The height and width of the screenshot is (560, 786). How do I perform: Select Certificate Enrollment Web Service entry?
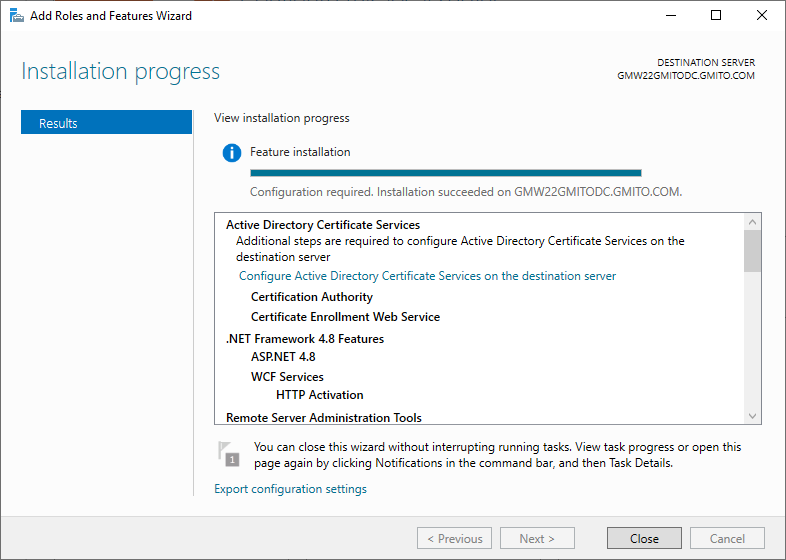click(x=345, y=317)
